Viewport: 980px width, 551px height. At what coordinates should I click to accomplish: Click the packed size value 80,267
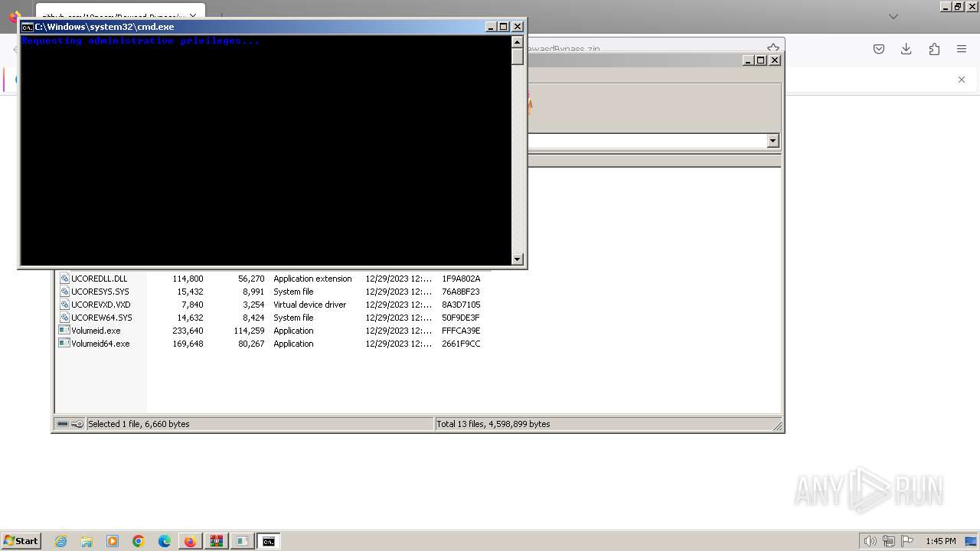click(250, 344)
